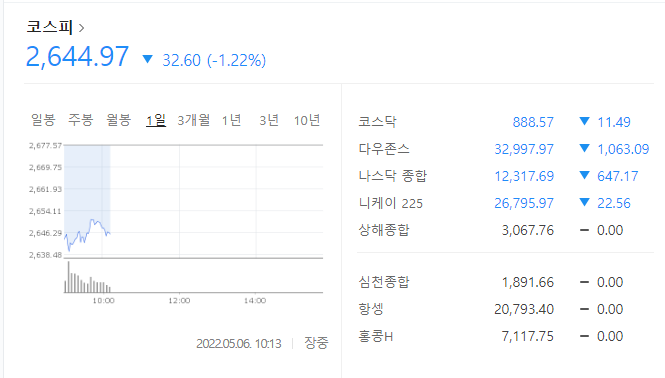Image resolution: width=665 pixels, height=378 pixels.
Task: Click the 상해종합 value 3,067.76
Action: [x=528, y=230]
